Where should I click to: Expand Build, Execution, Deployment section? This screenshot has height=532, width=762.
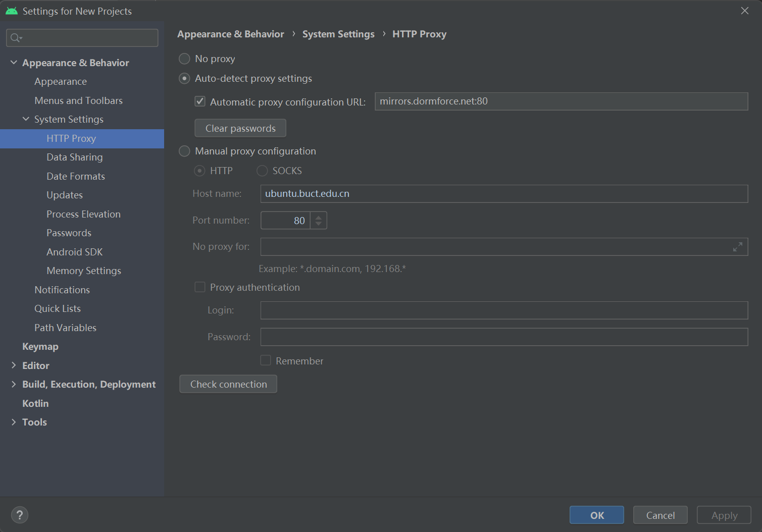point(13,384)
